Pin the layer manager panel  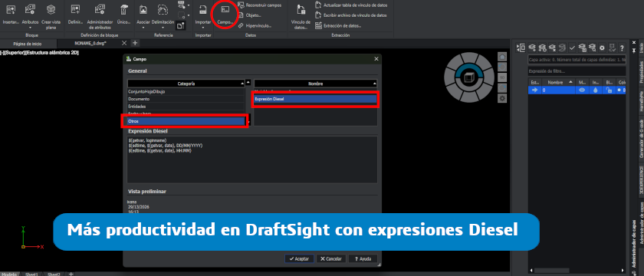pyautogui.click(x=633, y=50)
